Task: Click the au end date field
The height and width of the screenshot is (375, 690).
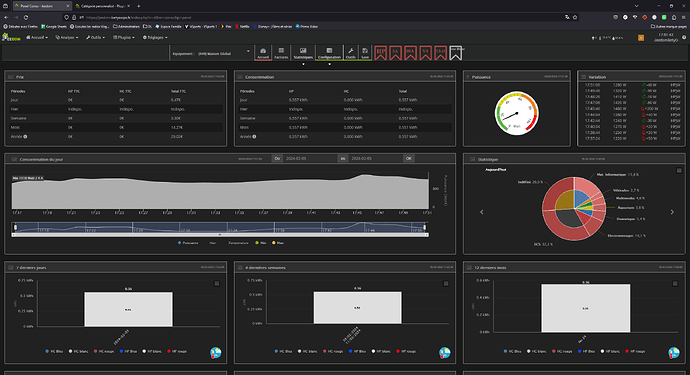Action: point(375,158)
